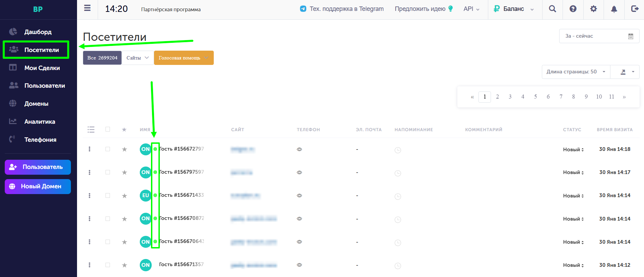Viewport: 644px width, 277px height.
Task: Open row menu for guest #156671357
Action: (x=90, y=265)
